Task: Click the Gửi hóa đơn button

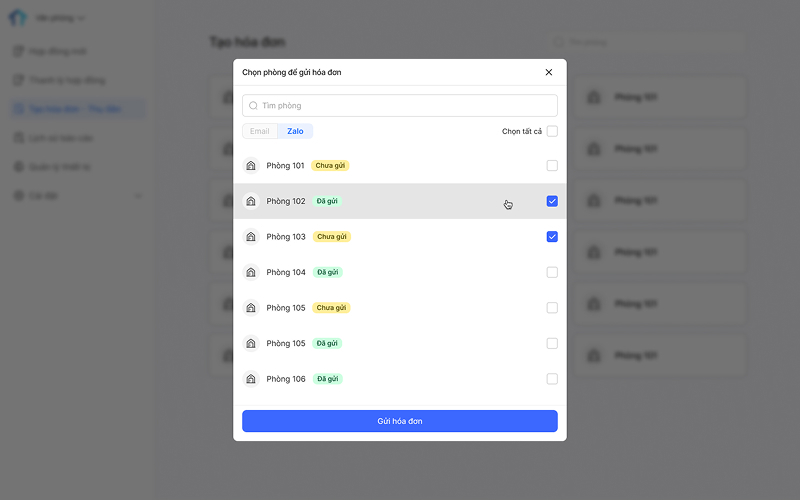Action: pyautogui.click(x=400, y=421)
